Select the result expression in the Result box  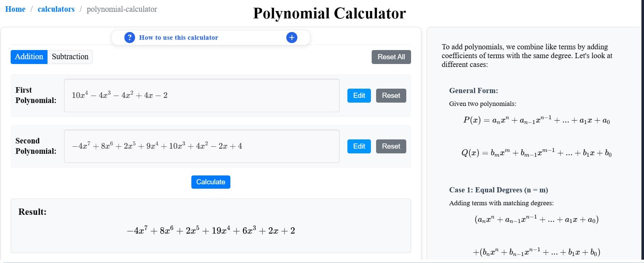[210, 231]
